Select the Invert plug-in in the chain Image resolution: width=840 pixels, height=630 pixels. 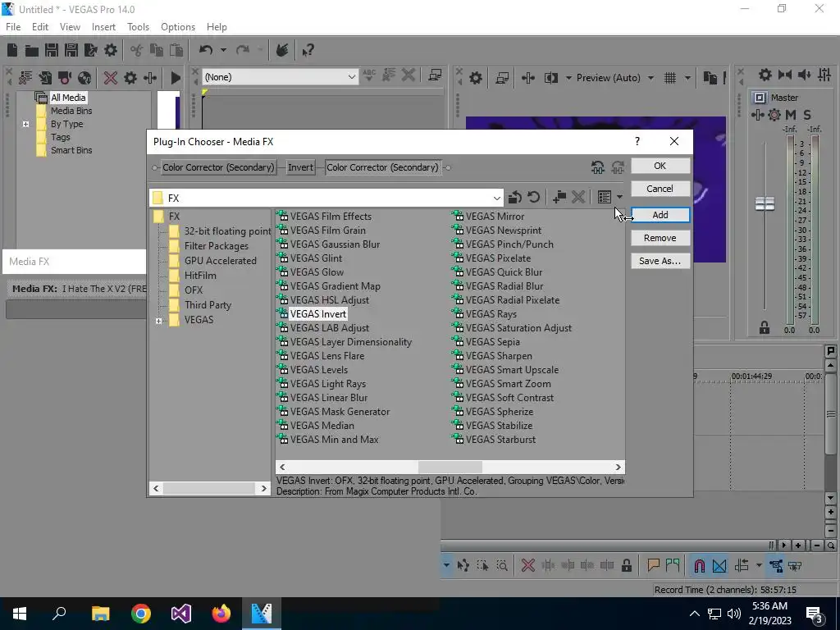click(300, 167)
